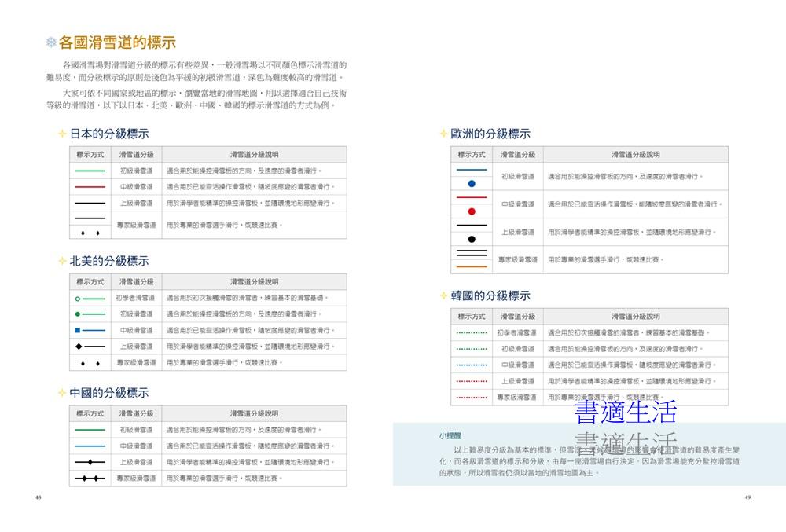Click the single-diamond line symbol in 中國 table

(90, 462)
